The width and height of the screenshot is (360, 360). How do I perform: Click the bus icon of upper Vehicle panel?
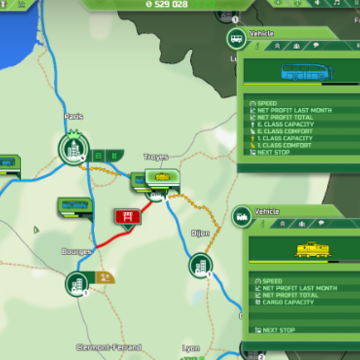(x=236, y=38)
